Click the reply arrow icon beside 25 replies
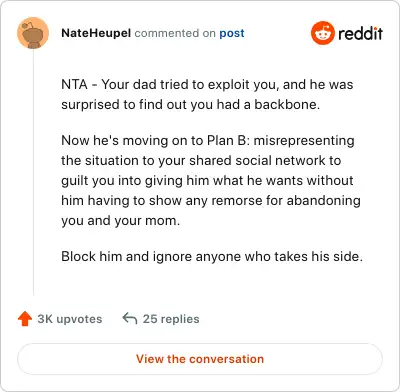Image resolution: width=400 pixels, height=392 pixels. (130, 318)
